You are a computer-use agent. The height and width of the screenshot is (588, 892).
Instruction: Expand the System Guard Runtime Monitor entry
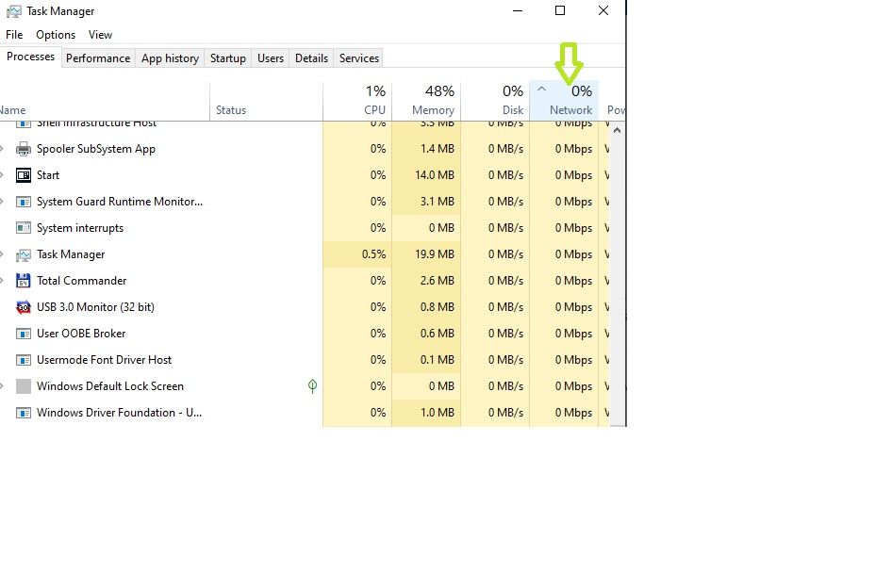[2, 202]
